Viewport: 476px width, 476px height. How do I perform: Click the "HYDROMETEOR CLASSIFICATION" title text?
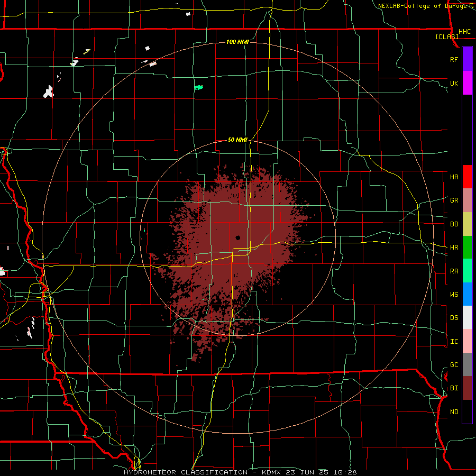[x=186, y=472]
